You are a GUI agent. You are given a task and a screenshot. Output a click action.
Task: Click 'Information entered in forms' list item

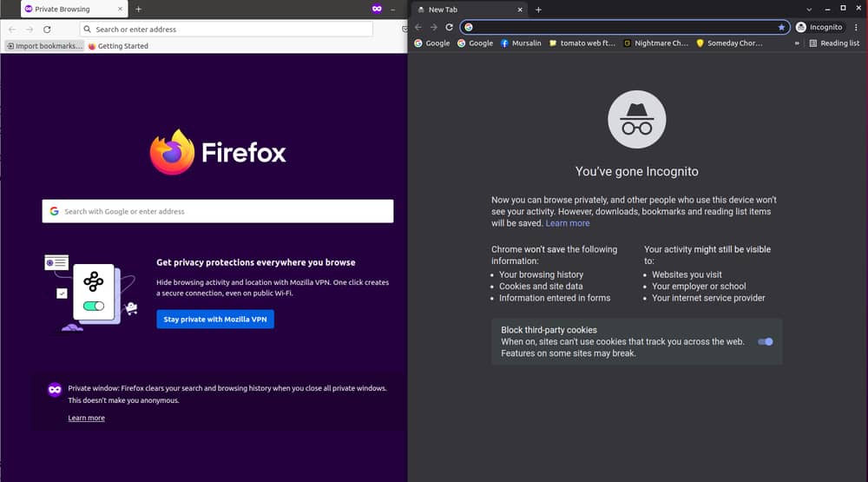(x=555, y=298)
